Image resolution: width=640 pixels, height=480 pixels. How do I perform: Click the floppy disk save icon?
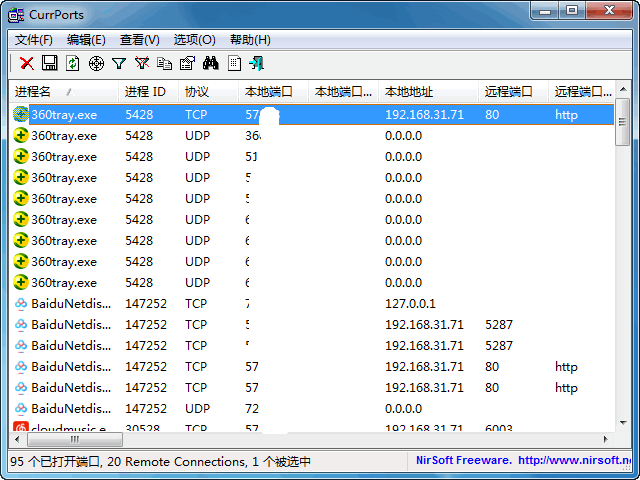[x=49, y=64]
